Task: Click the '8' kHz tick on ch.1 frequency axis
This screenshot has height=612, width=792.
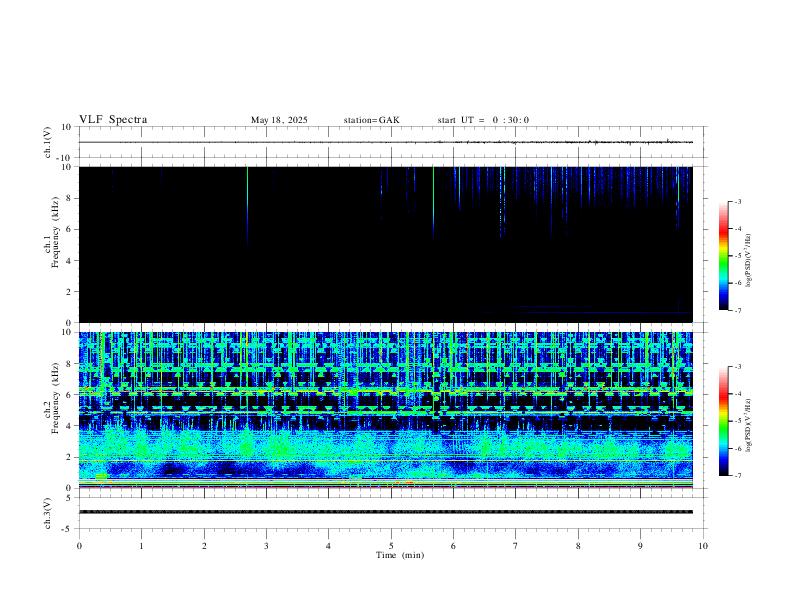Action: (70, 198)
